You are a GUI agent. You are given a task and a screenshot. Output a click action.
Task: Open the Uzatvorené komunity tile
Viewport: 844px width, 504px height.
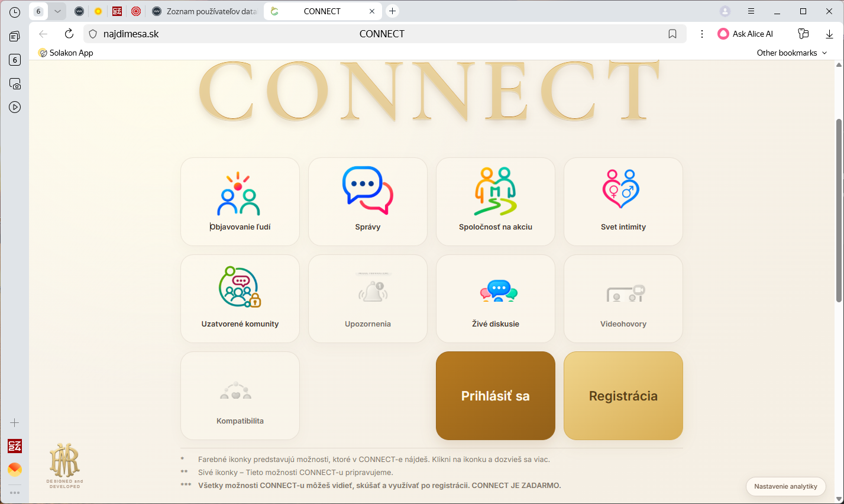click(240, 299)
